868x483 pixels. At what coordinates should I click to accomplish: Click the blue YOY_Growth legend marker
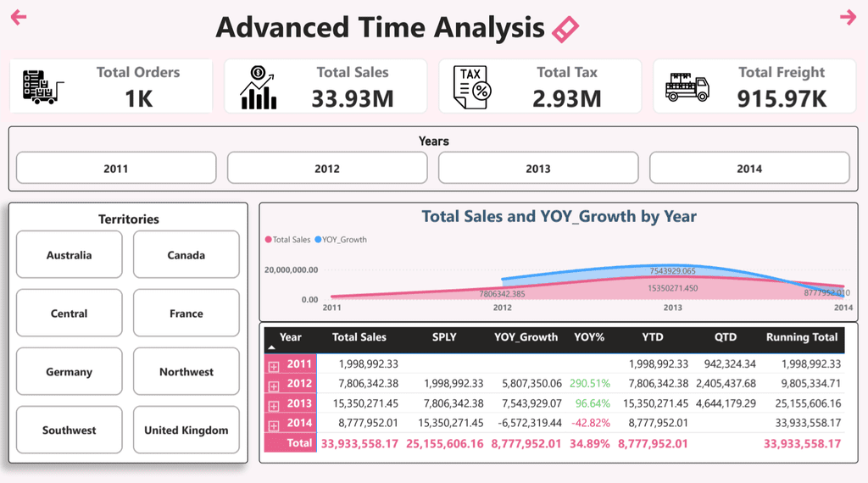coord(318,240)
